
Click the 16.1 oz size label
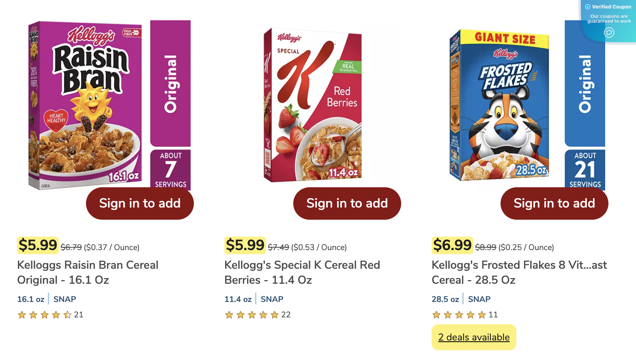pyautogui.click(x=31, y=299)
